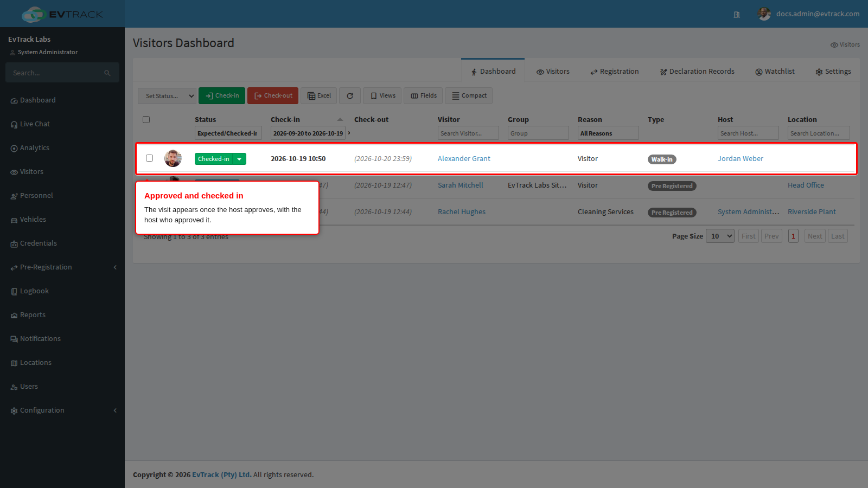Tick the checkbox for Alexander Grant's row
Viewport: 868px width, 488px height.
[149, 158]
